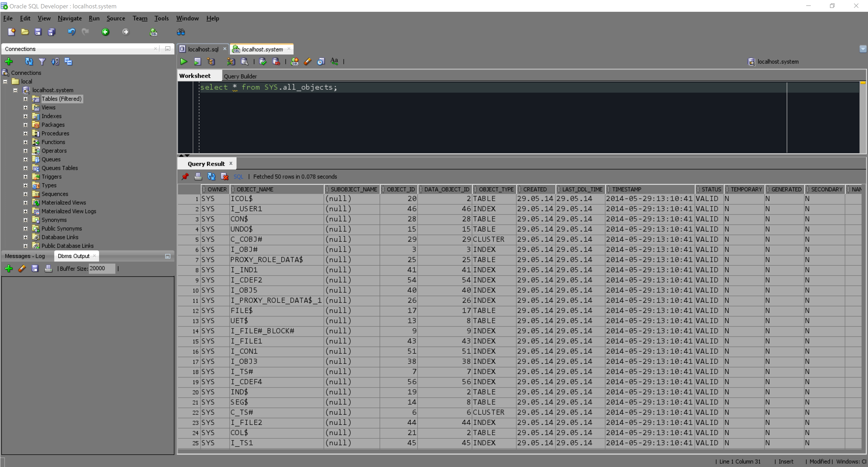The height and width of the screenshot is (467, 868).
Task: Clear the worksheet with eraser icon
Action: pos(307,62)
